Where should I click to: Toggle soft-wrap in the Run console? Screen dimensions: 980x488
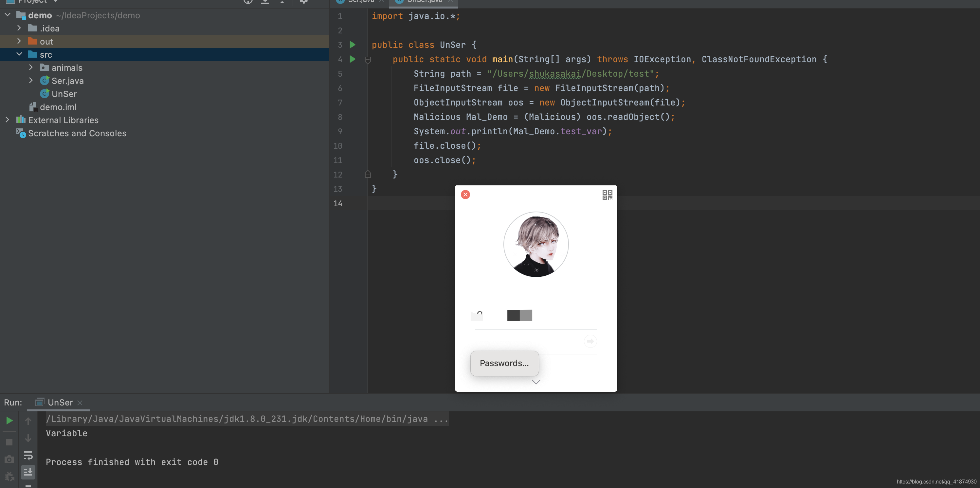(28, 456)
